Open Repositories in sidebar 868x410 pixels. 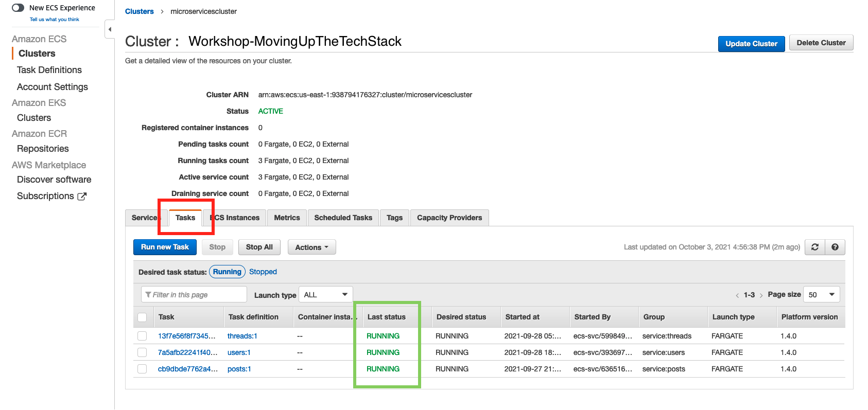[x=43, y=149]
